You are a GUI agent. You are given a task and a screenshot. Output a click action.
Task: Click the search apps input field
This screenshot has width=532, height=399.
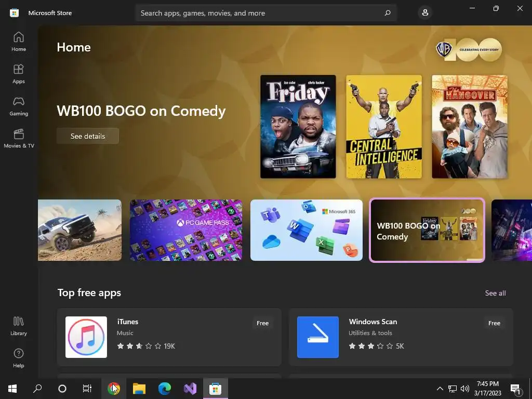click(x=265, y=13)
